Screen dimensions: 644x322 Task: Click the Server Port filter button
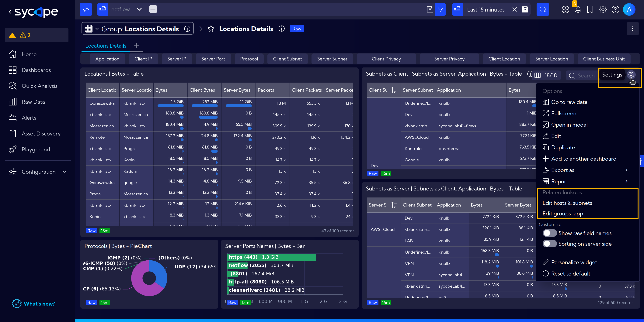pos(213,59)
